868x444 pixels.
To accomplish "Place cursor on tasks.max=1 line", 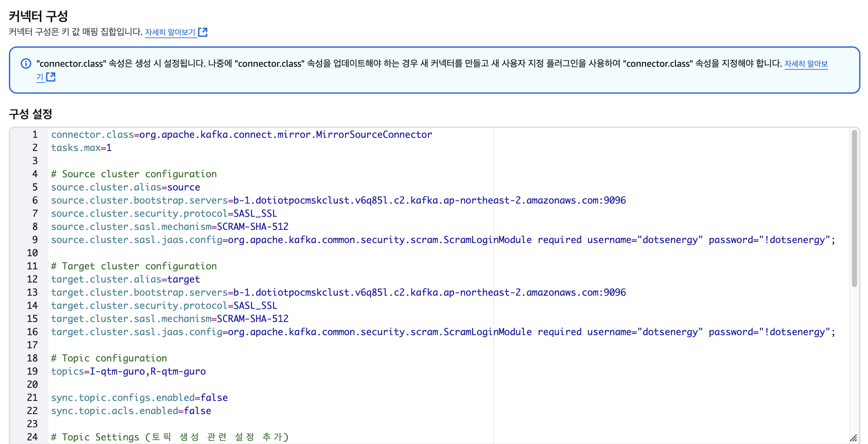I will tap(81, 148).
